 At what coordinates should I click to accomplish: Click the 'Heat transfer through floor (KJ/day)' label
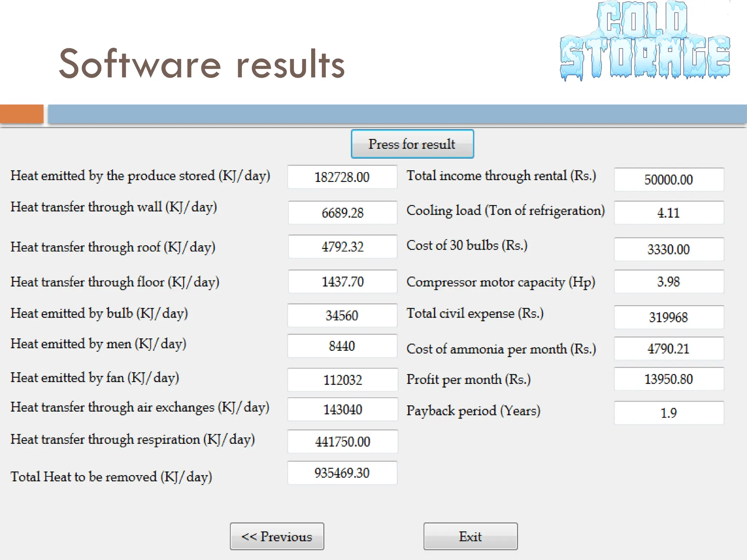pyautogui.click(x=115, y=283)
